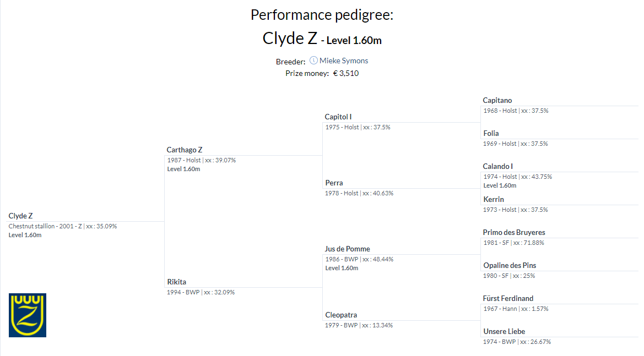Open Calando I ancestor entry

(498, 167)
